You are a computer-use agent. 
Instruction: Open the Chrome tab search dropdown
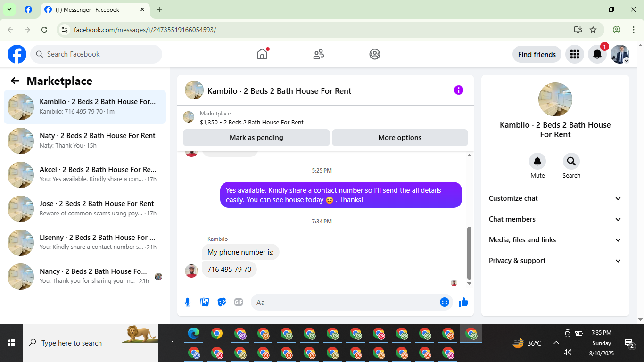[x=9, y=9]
